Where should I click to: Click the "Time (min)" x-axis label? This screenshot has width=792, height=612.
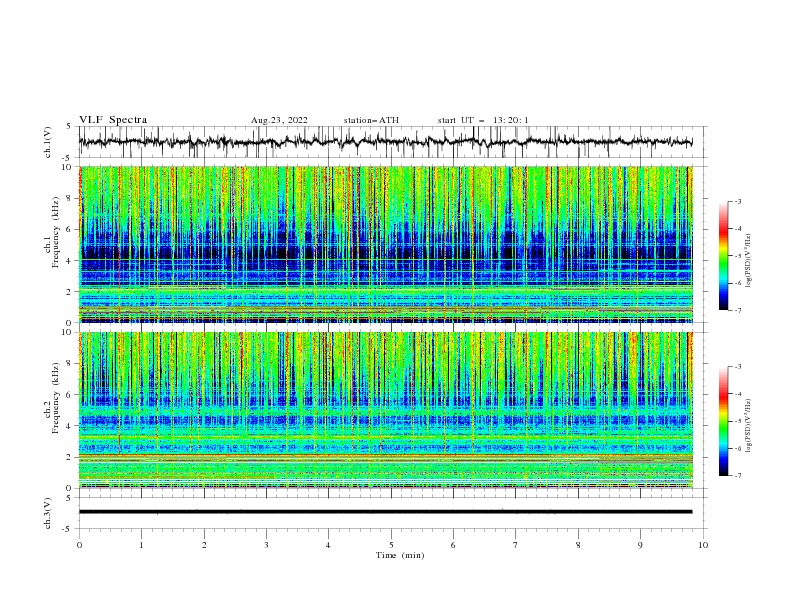(x=400, y=555)
